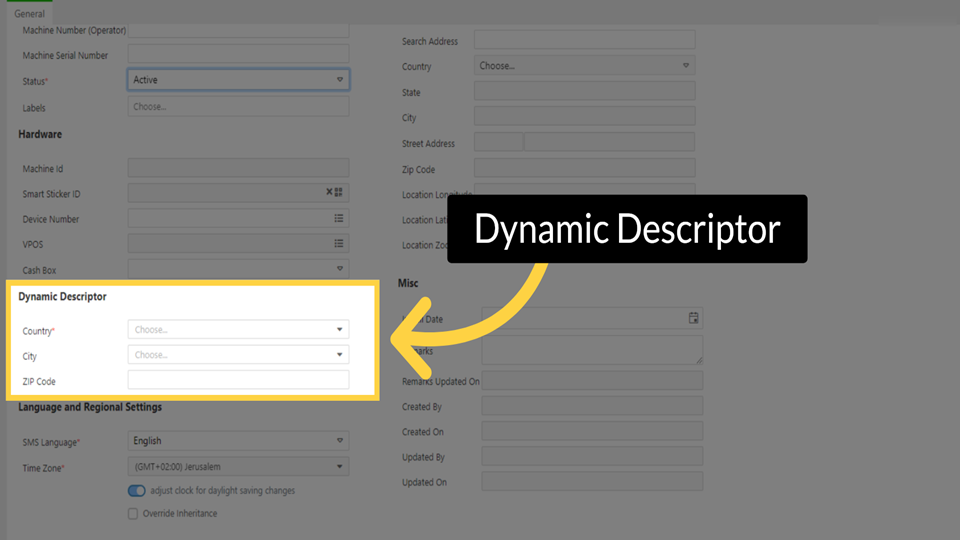Open the Device Number list picker icon
This screenshot has width=960, height=540.
[x=339, y=218]
